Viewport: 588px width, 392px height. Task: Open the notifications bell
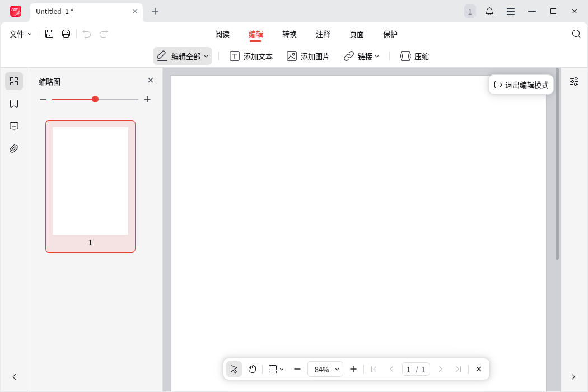pos(489,11)
